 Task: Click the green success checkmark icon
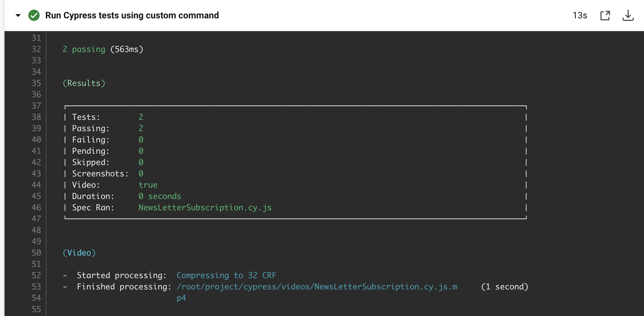[x=34, y=15]
